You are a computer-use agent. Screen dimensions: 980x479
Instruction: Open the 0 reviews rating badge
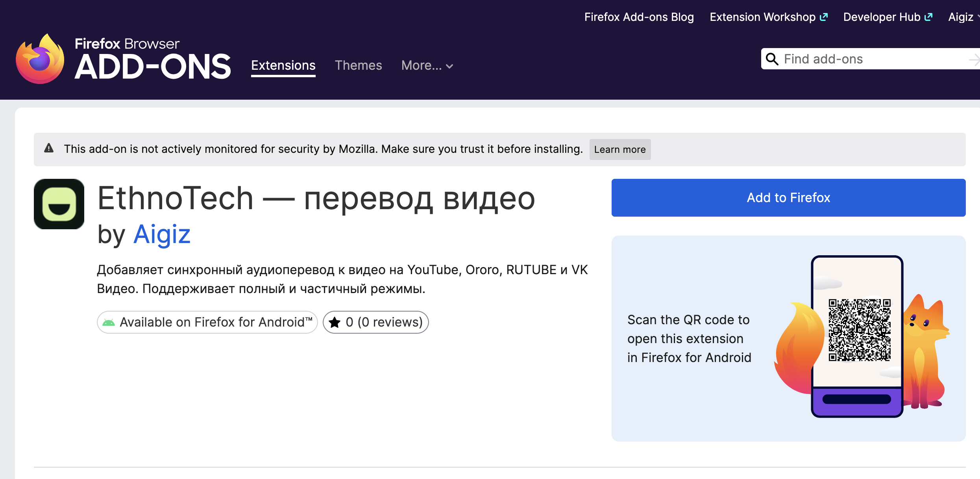tap(376, 322)
